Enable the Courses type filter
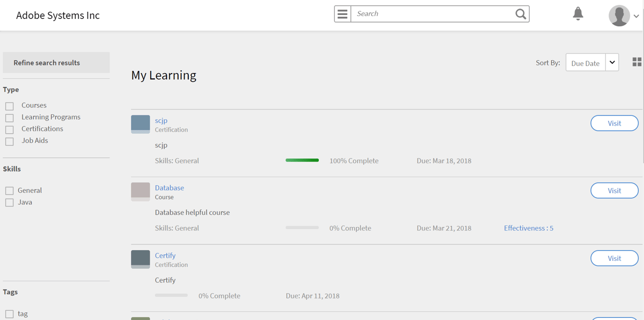 [9, 105]
